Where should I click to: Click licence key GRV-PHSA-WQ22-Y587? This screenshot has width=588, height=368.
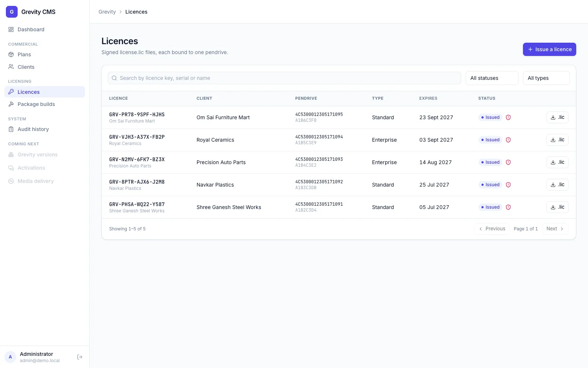click(137, 204)
